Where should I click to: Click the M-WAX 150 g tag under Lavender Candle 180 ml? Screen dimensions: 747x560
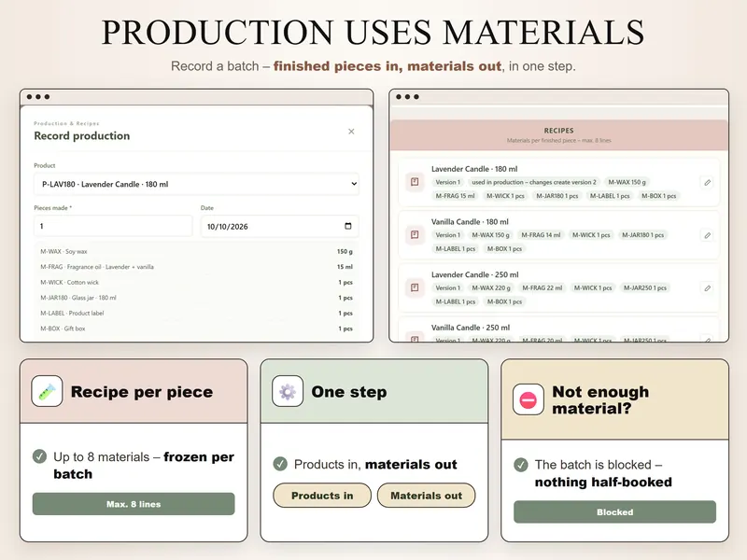click(627, 182)
